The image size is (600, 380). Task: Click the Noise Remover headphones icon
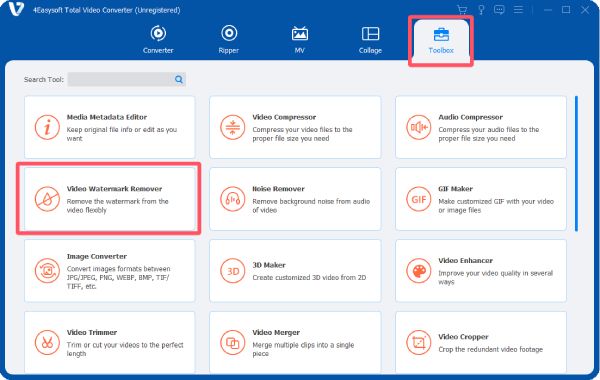point(233,199)
